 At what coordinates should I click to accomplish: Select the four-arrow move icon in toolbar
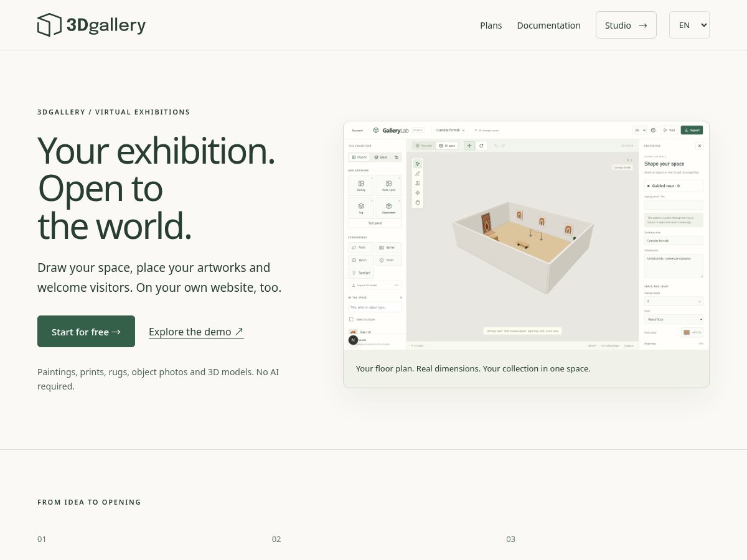tap(469, 146)
